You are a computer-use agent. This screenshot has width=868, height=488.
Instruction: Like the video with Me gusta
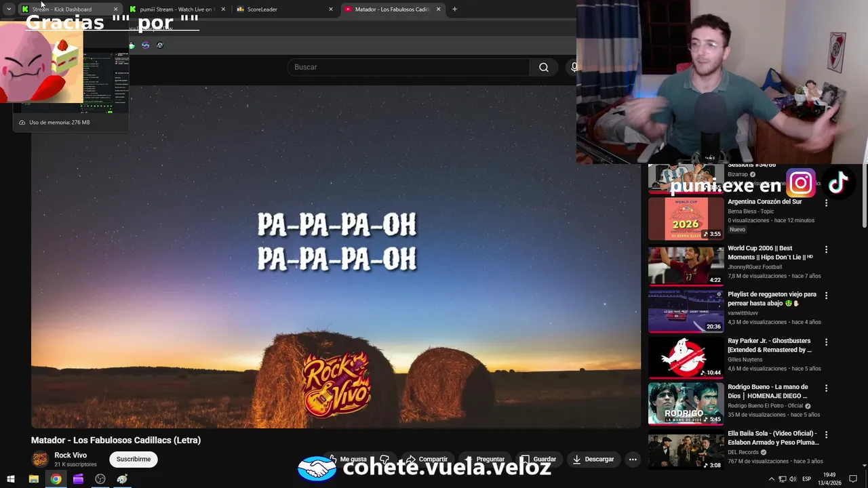coord(349,460)
